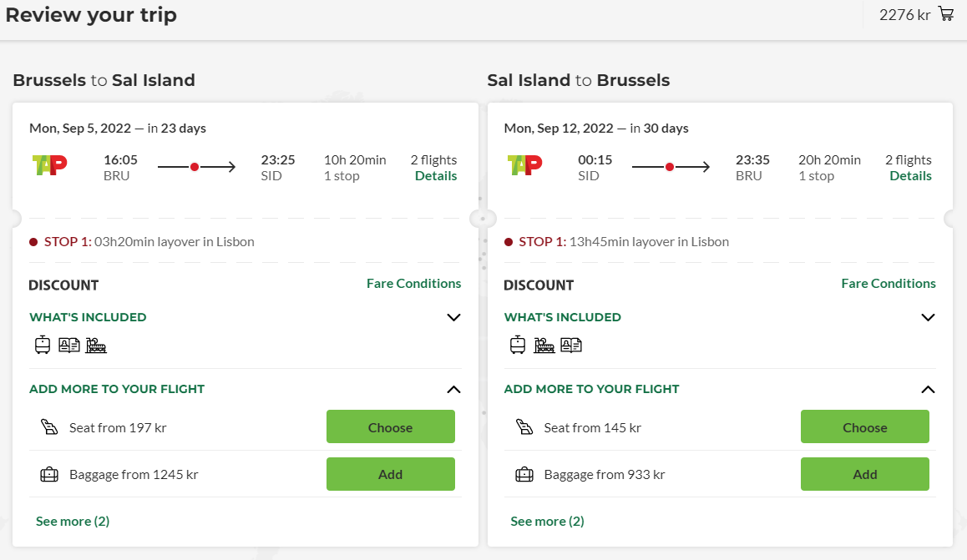Click the 2276 kr cart total

click(904, 15)
